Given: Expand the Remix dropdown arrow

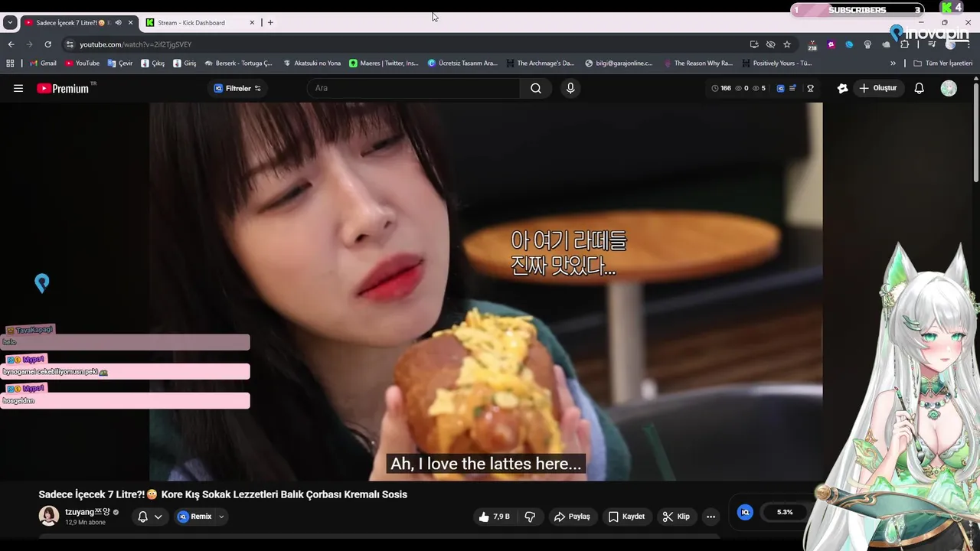Looking at the screenshot, I should click(x=221, y=517).
